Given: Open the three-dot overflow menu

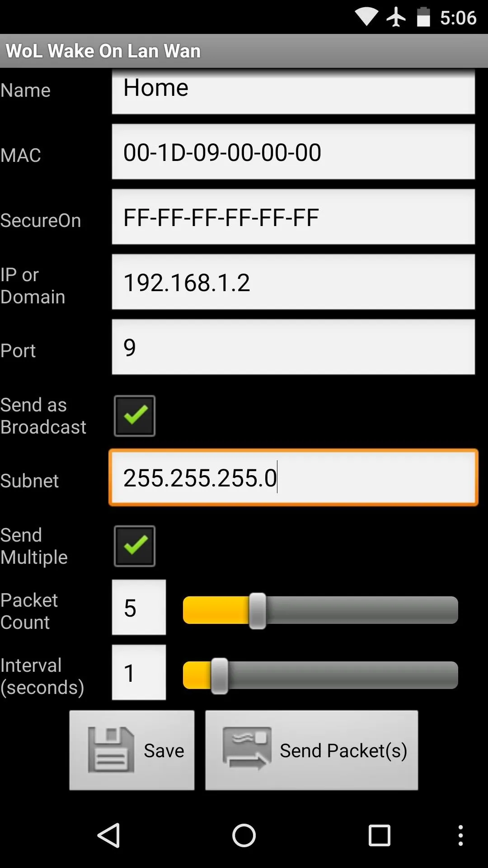Looking at the screenshot, I should coord(460,835).
